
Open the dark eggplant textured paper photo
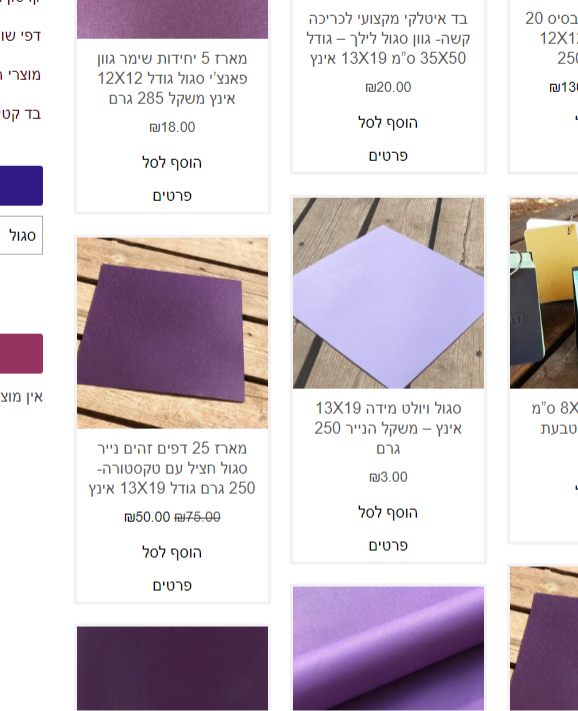pos(172,333)
